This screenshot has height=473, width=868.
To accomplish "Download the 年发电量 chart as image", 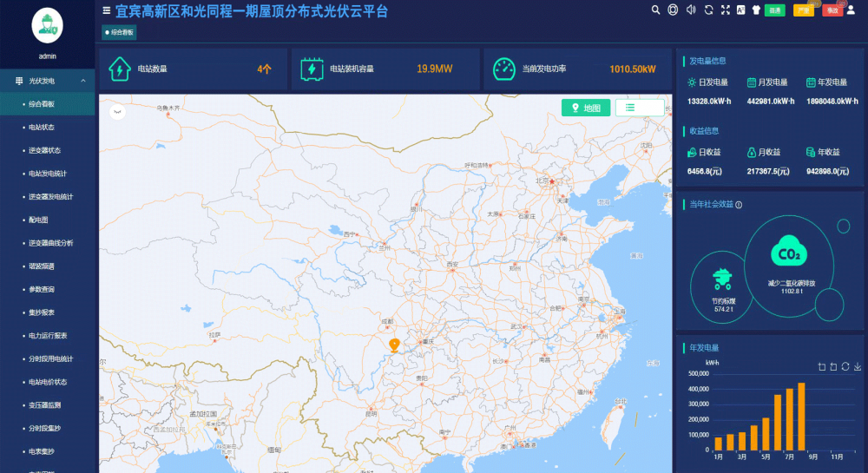I will [858, 367].
